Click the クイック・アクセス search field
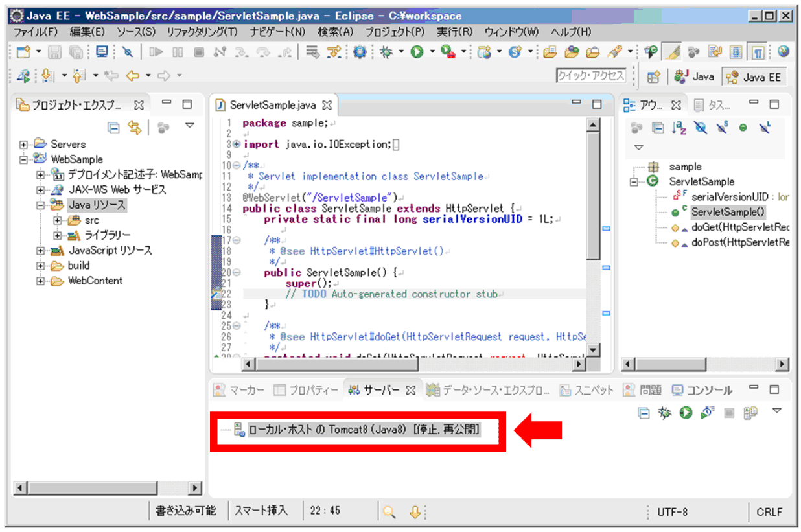Viewport: 801px width, 532px height. pos(590,76)
